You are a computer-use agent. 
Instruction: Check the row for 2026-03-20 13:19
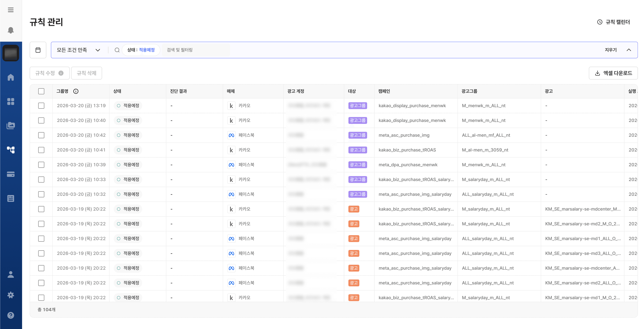pyautogui.click(x=41, y=106)
